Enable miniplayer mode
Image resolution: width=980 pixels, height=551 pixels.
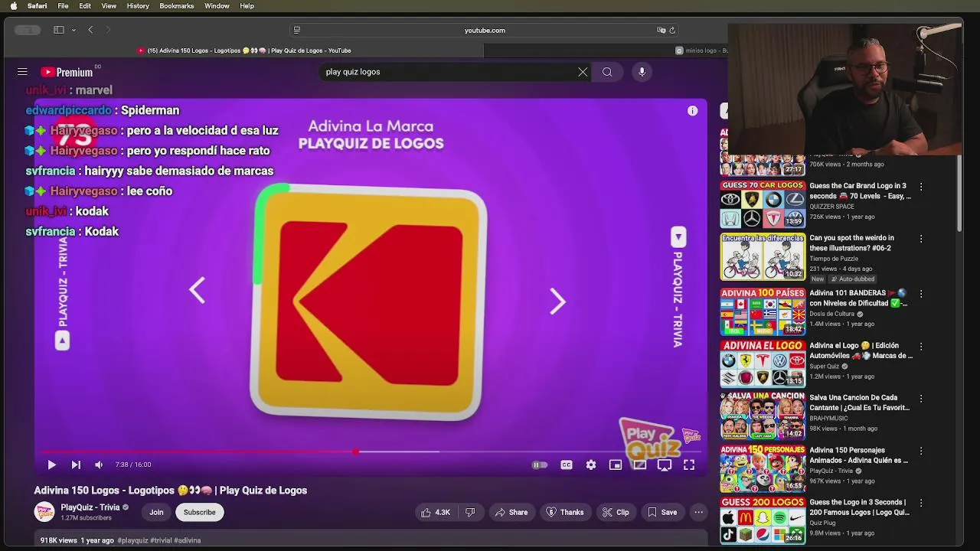pos(615,465)
